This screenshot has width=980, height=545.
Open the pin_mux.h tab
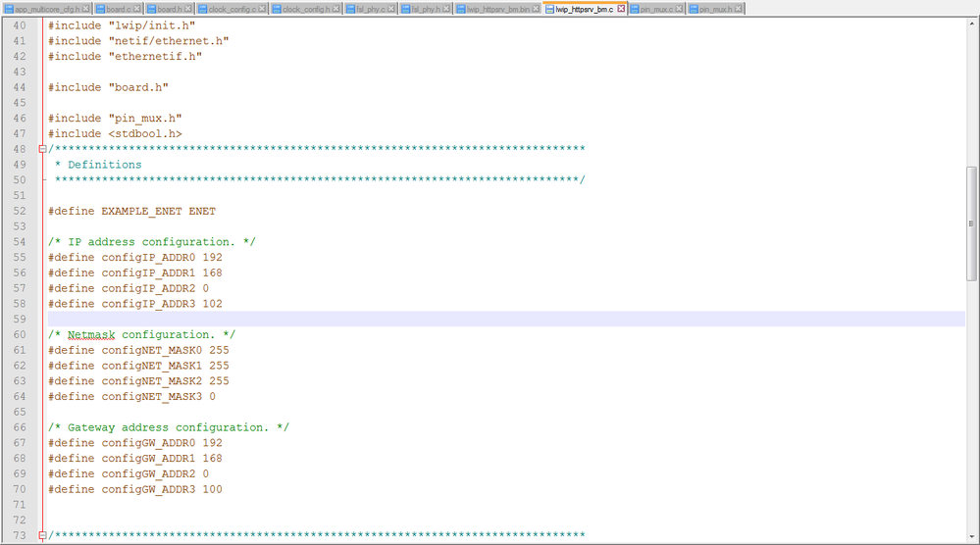coord(715,9)
